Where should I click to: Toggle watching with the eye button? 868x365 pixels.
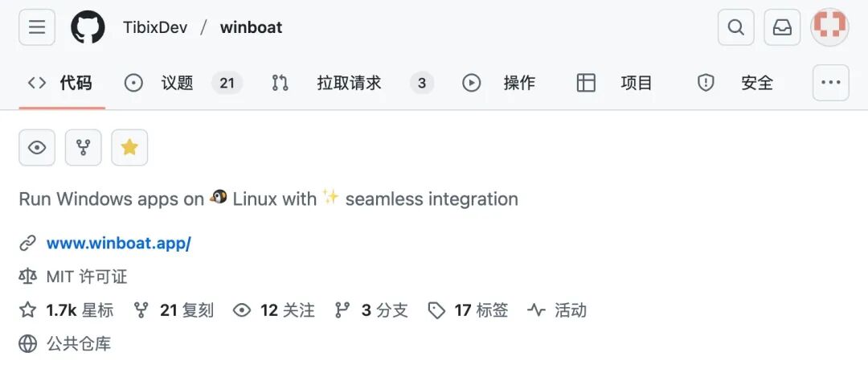click(x=37, y=147)
